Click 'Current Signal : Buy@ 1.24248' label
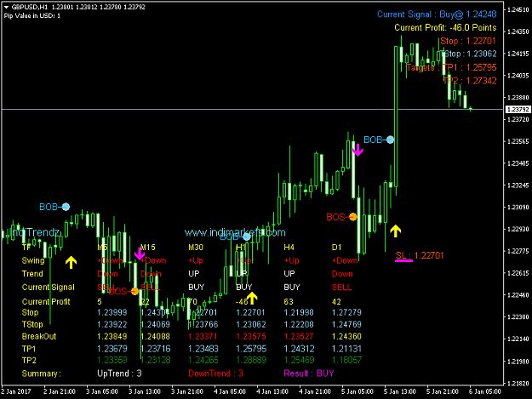This screenshot has height=399, width=532. [437, 14]
